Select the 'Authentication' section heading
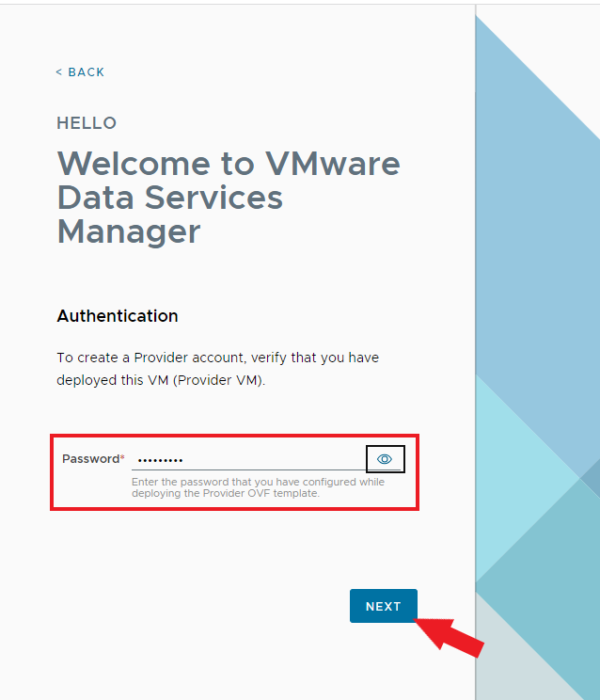The width and height of the screenshot is (600, 700). coord(118,316)
